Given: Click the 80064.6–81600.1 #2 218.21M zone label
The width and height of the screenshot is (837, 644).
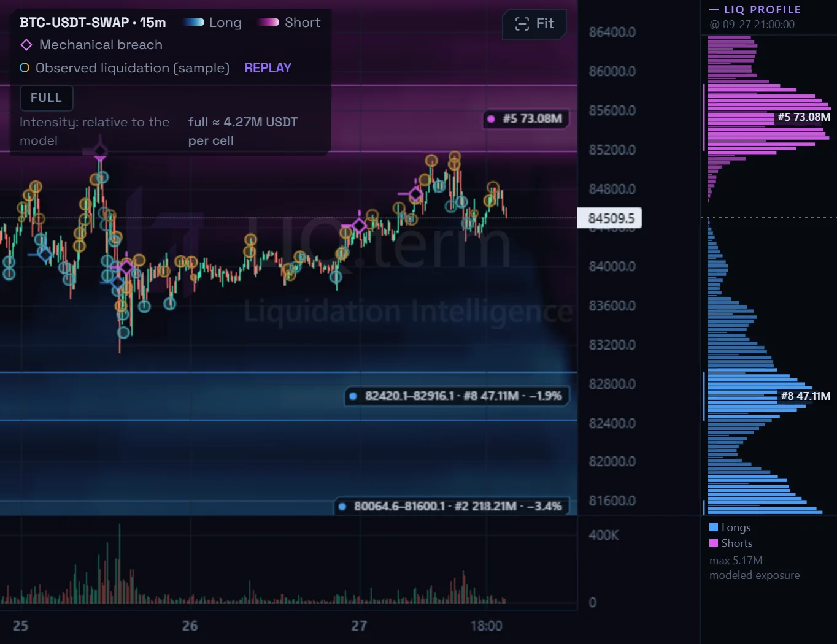Looking at the screenshot, I should [x=452, y=506].
